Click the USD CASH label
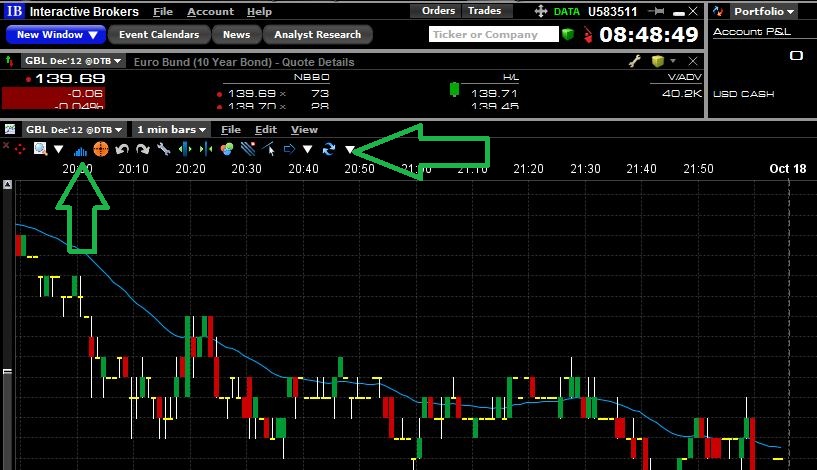817x470 pixels. pyautogui.click(x=744, y=94)
